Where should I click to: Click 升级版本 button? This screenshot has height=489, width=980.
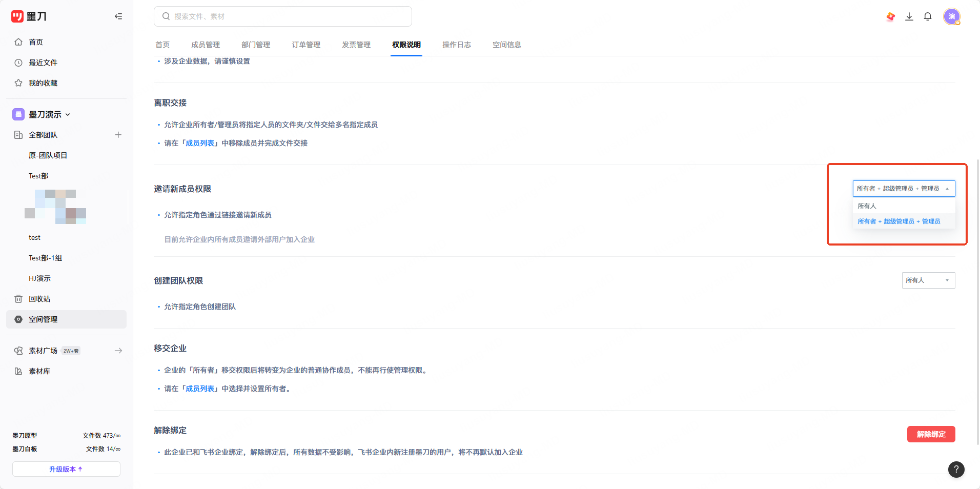(66, 469)
